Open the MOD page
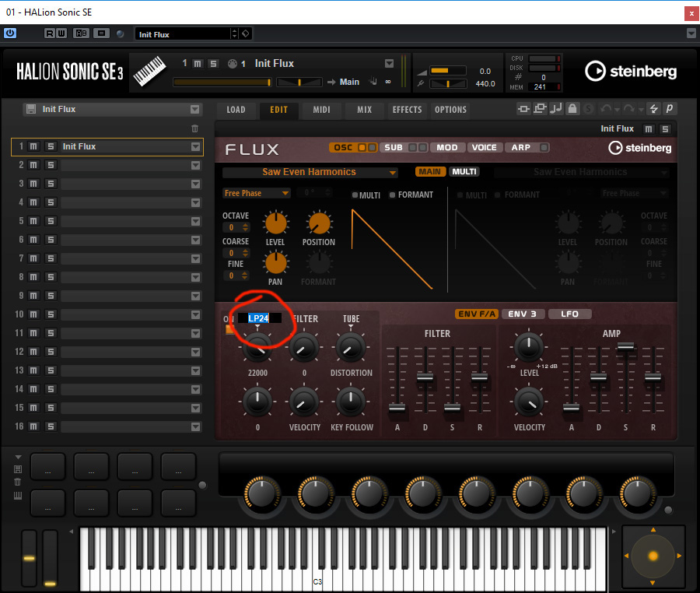Viewport: 700px width, 593px height. coord(447,148)
